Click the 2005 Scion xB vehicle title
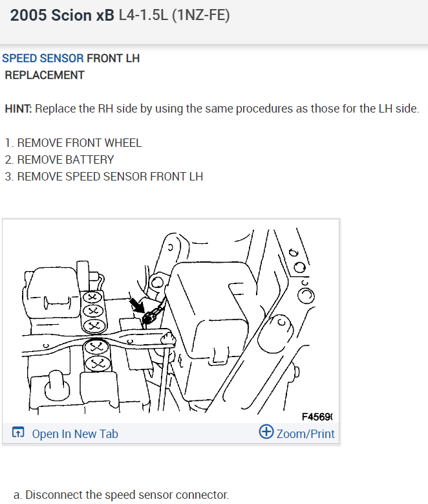 click(62, 16)
